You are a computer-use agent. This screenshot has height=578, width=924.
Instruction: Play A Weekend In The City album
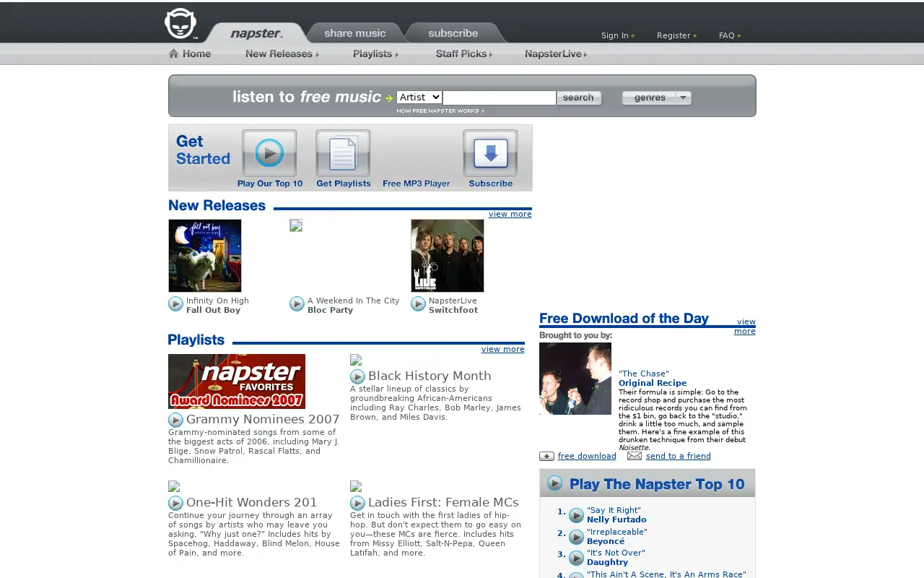(x=297, y=304)
